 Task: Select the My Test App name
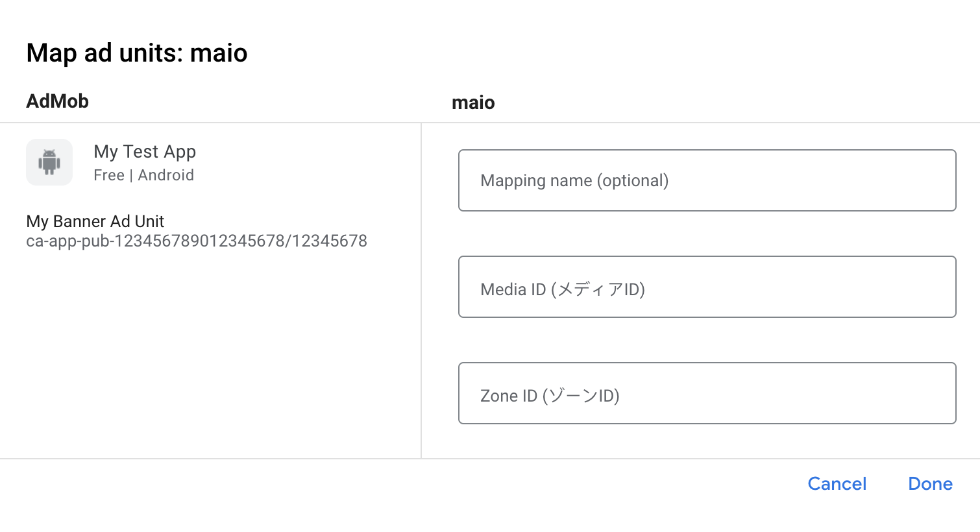(x=145, y=152)
